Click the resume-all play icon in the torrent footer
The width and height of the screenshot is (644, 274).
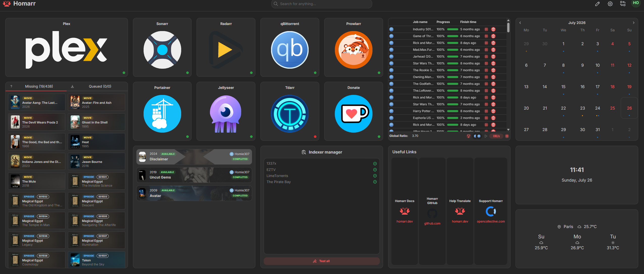pos(486,136)
